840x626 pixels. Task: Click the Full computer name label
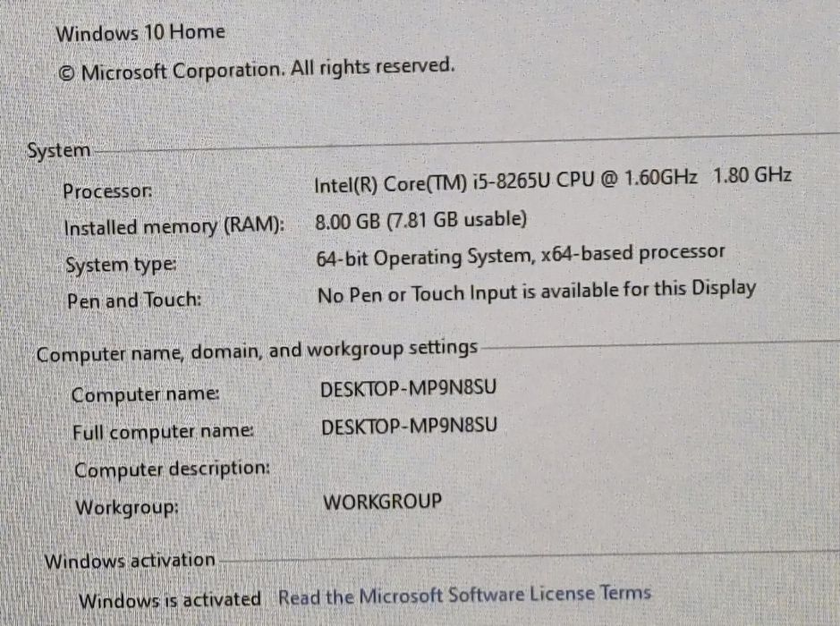click(x=164, y=432)
